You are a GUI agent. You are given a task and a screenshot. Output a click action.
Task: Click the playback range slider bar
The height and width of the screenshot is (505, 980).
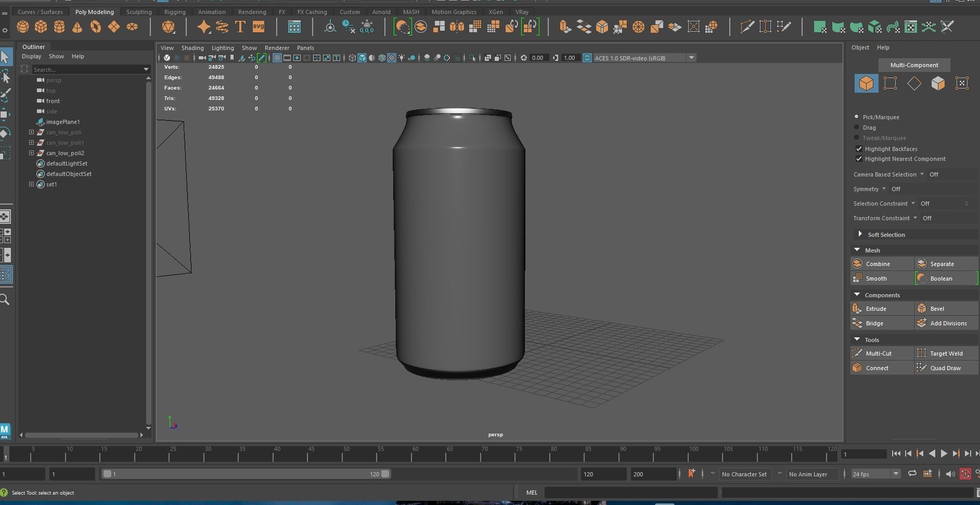(246, 474)
